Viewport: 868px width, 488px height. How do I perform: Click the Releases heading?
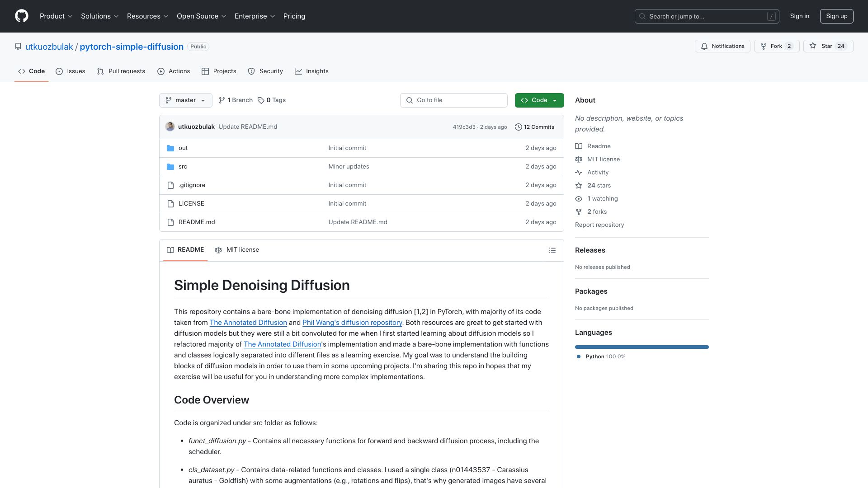pos(590,250)
